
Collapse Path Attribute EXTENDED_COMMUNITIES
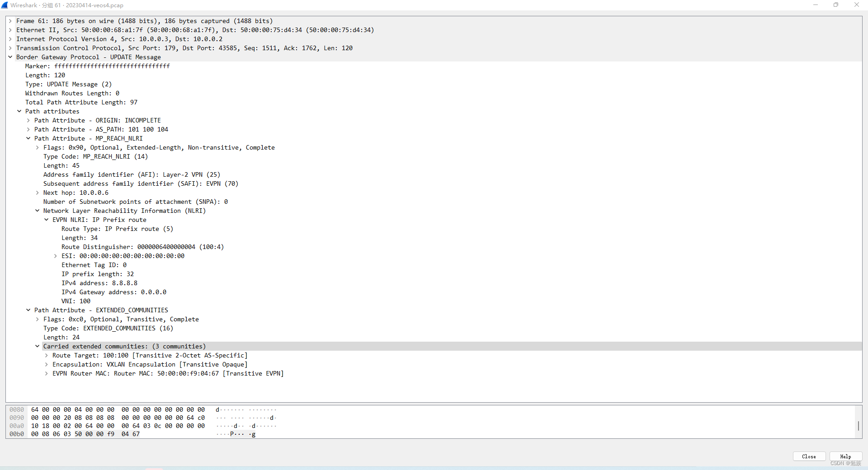(x=28, y=310)
